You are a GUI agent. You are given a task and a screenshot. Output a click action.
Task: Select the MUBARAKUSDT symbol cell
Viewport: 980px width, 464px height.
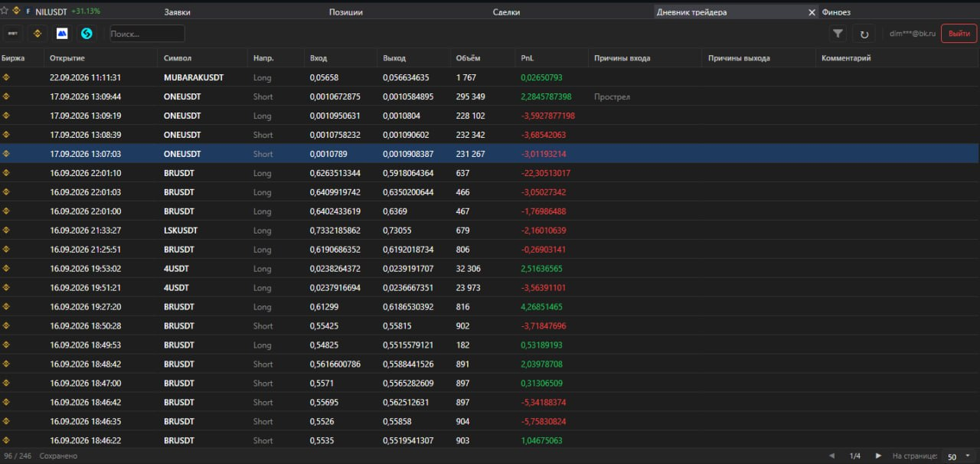[x=194, y=77]
